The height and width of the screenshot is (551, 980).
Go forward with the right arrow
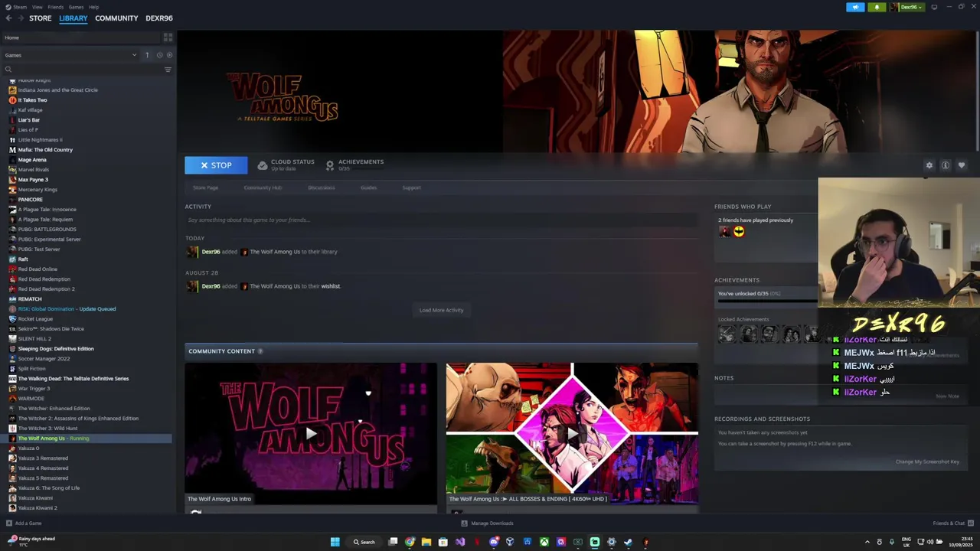(x=20, y=18)
